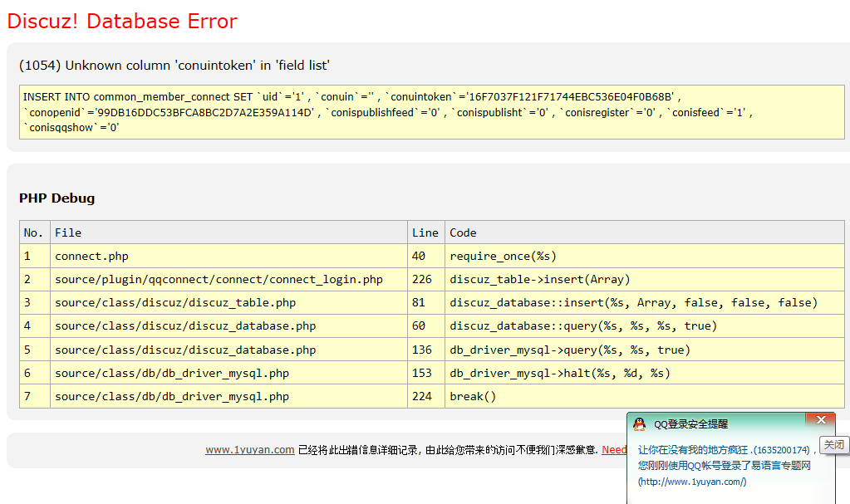Viewport: 850px width, 504px height.
Task: Select the connect.php row file cell
Action: [x=91, y=256]
